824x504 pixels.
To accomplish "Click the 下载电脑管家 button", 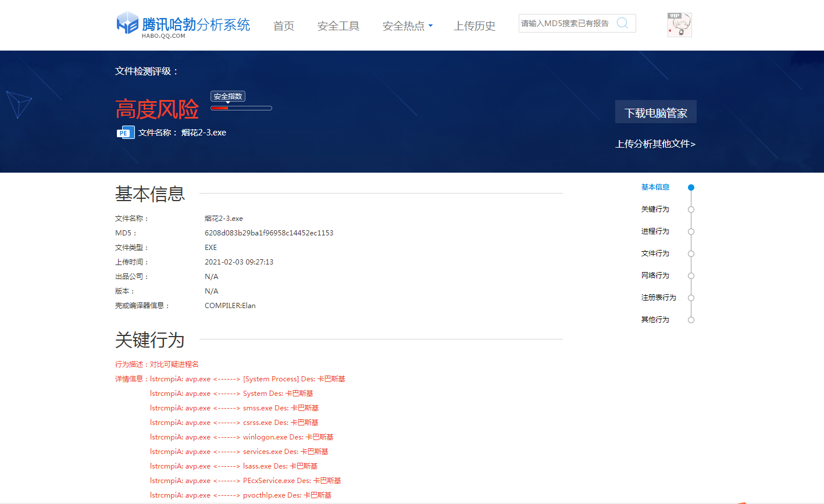I will [655, 112].
